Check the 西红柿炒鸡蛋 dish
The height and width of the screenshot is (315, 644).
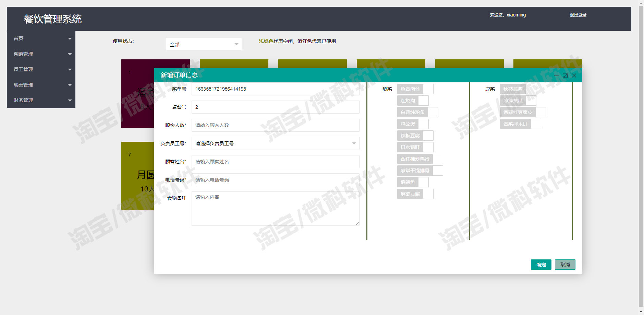point(420,159)
